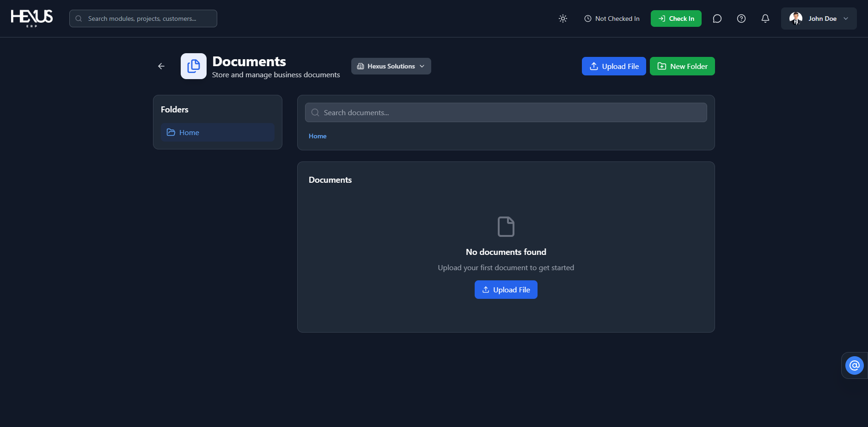Click the blue Upload File header button
The height and width of the screenshot is (427, 868).
[614, 66]
